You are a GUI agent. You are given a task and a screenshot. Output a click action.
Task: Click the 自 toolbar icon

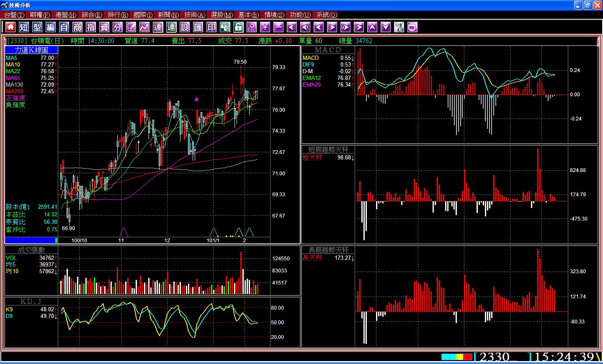[x=64, y=27]
